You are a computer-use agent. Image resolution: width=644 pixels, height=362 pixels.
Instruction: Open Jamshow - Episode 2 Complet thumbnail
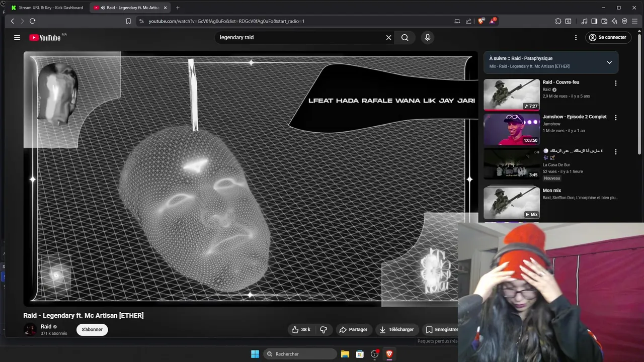pos(512,129)
